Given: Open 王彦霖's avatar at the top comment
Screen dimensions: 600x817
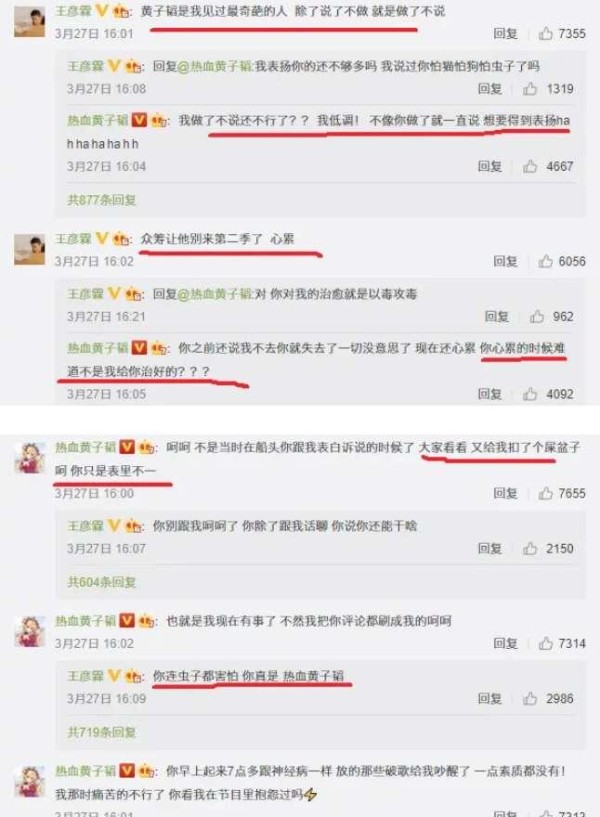Looking at the screenshot, I should pyautogui.click(x=29, y=21).
